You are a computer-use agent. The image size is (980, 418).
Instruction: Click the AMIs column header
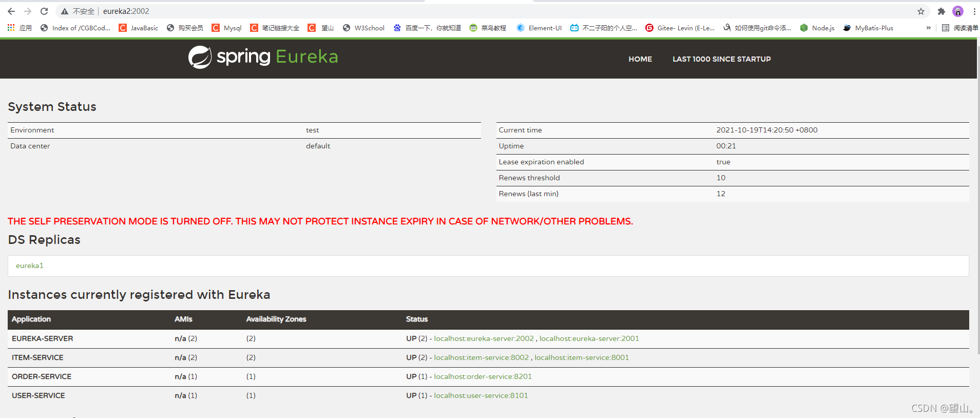point(183,319)
